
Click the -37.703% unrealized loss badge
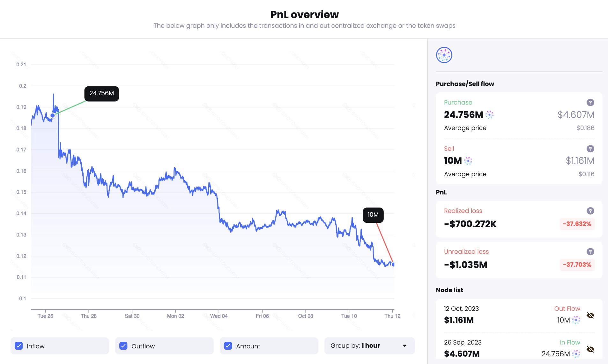tap(577, 265)
